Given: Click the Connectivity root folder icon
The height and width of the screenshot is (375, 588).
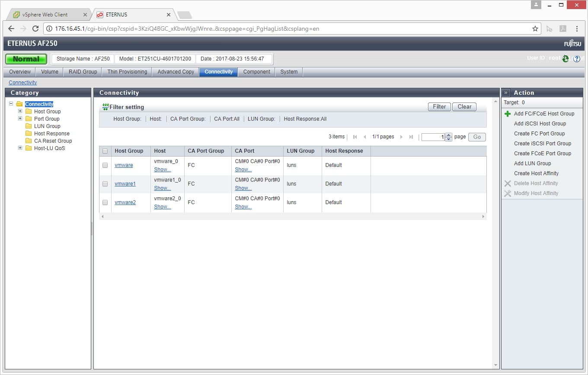Looking at the screenshot, I should coord(19,104).
